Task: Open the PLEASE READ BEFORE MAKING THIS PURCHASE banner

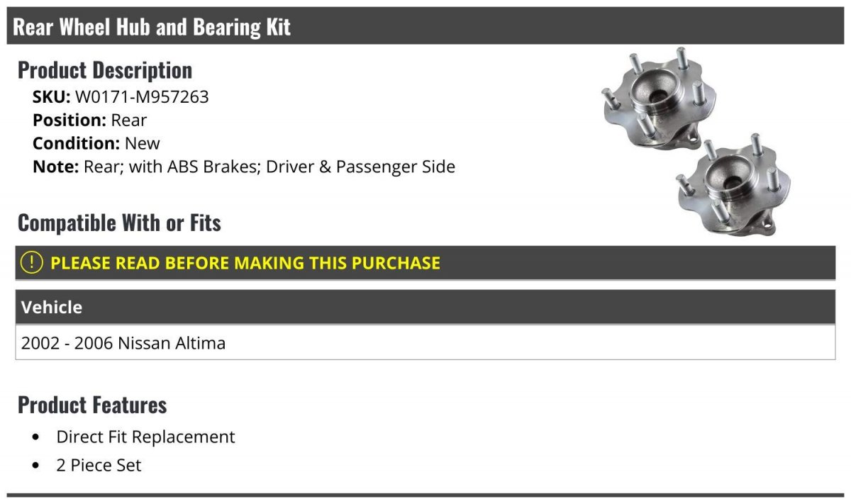Action: click(x=425, y=262)
